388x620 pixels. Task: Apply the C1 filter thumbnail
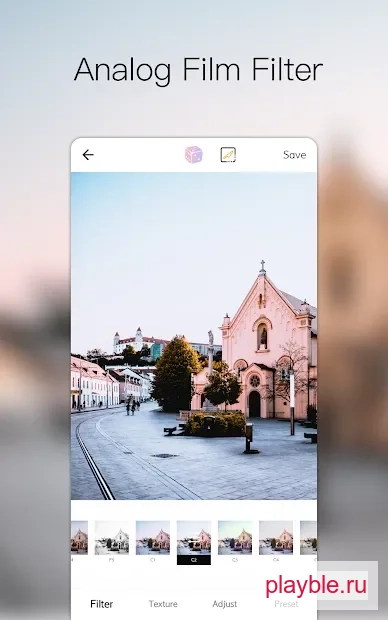[153, 538]
